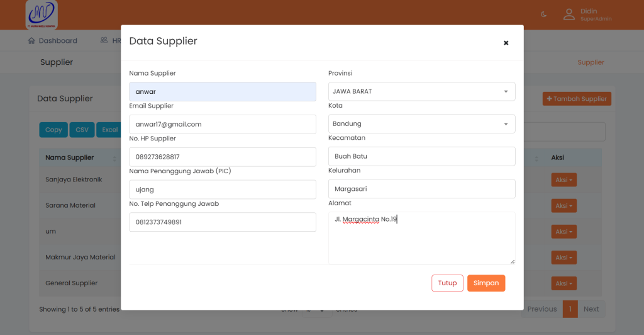Click the HR people icon in navbar
The width and height of the screenshot is (644, 335).
pyautogui.click(x=104, y=40)
